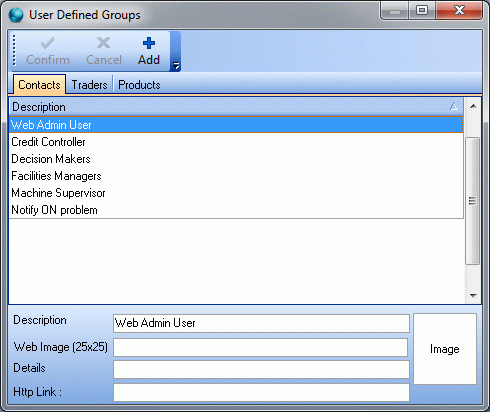Select the Machine Supervisor group
490x412 pixels.
point(236,193)
